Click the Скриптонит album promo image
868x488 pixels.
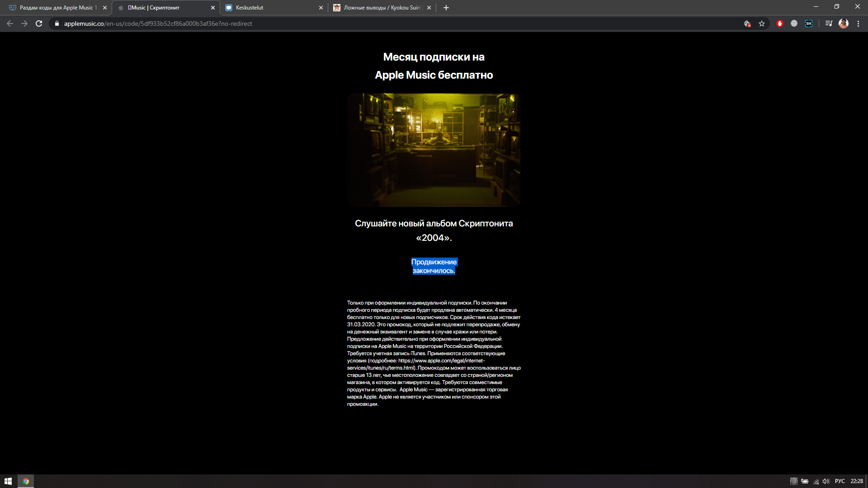point(434,150)
